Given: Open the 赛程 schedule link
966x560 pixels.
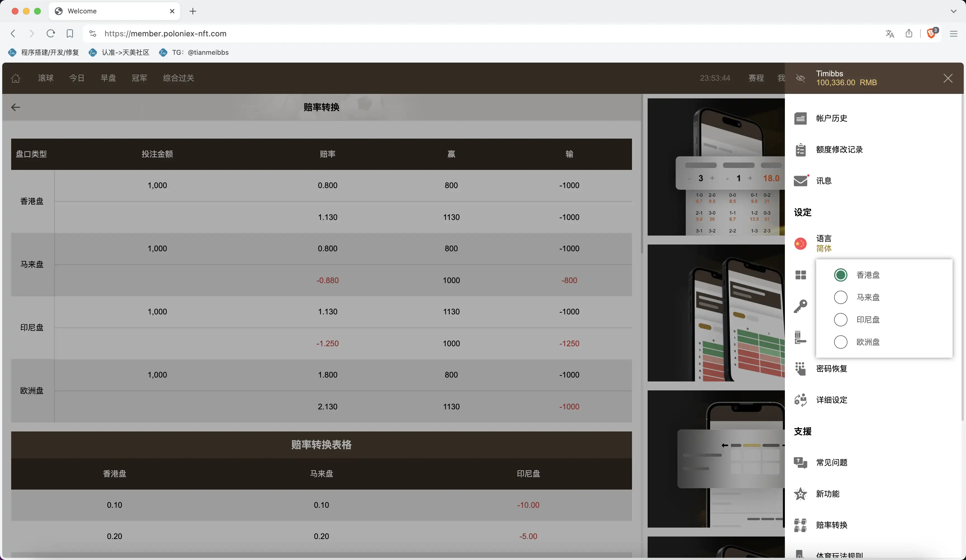Looking at the screenshot, I should point(756,78).
